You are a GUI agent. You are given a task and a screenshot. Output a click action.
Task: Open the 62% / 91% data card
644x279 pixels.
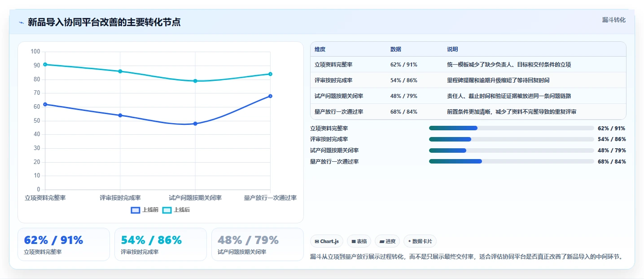click(64, 244)
